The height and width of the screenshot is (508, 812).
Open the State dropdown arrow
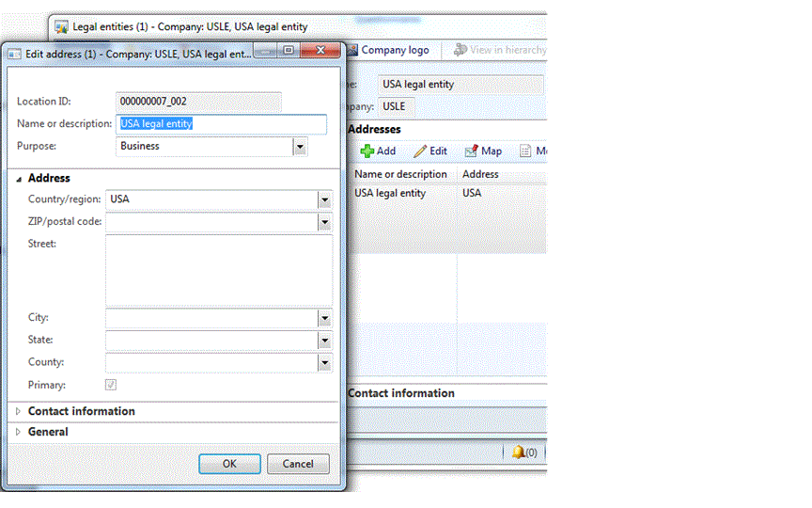pos(324,340)
